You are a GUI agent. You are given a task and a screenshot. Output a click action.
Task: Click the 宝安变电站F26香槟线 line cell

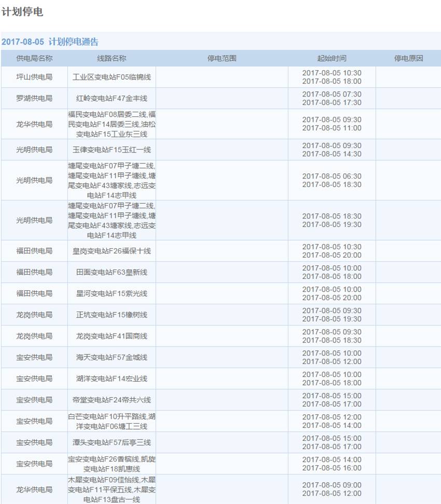pyautogui.click(x=112, y=464)
